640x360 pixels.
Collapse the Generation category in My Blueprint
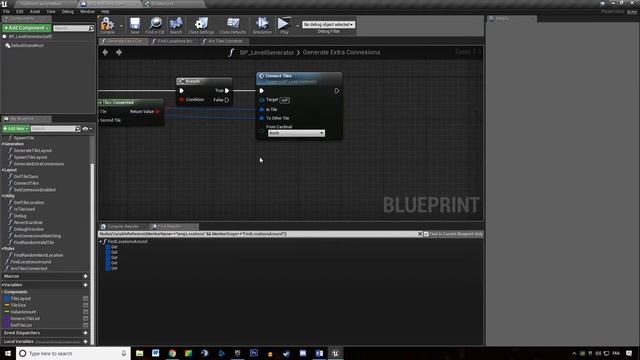(x=2, y=144)
